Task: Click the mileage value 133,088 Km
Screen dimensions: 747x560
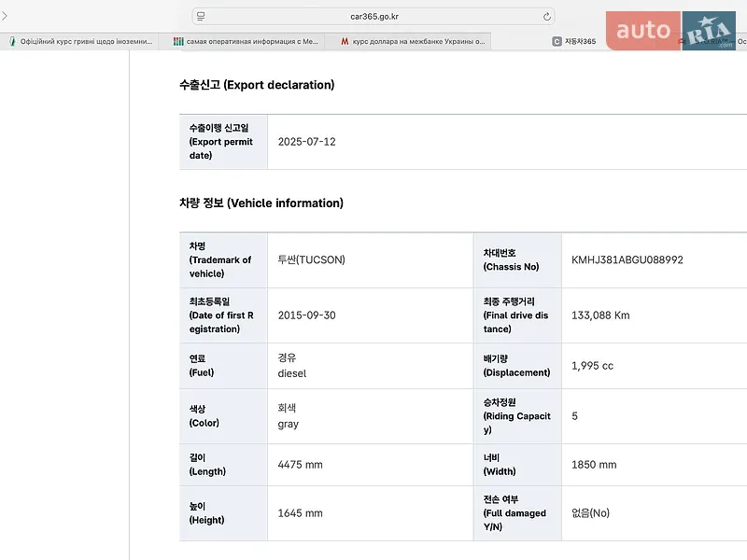Action: tap(600, 315)
